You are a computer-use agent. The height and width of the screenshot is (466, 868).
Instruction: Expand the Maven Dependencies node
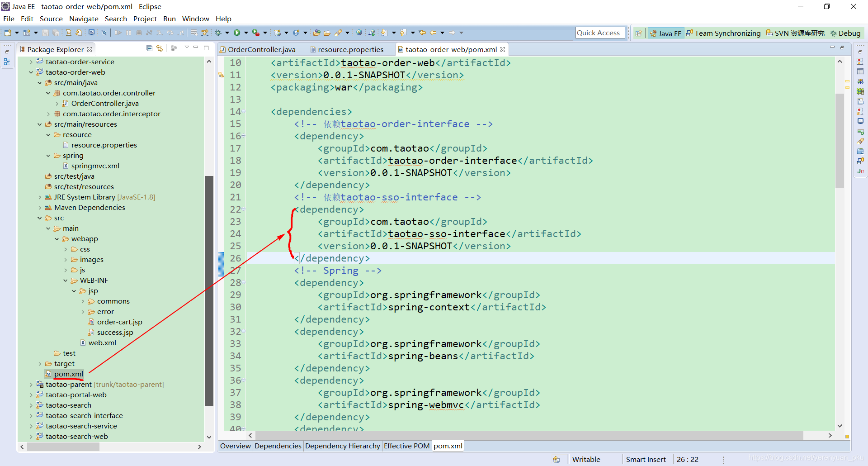(39, 208)
